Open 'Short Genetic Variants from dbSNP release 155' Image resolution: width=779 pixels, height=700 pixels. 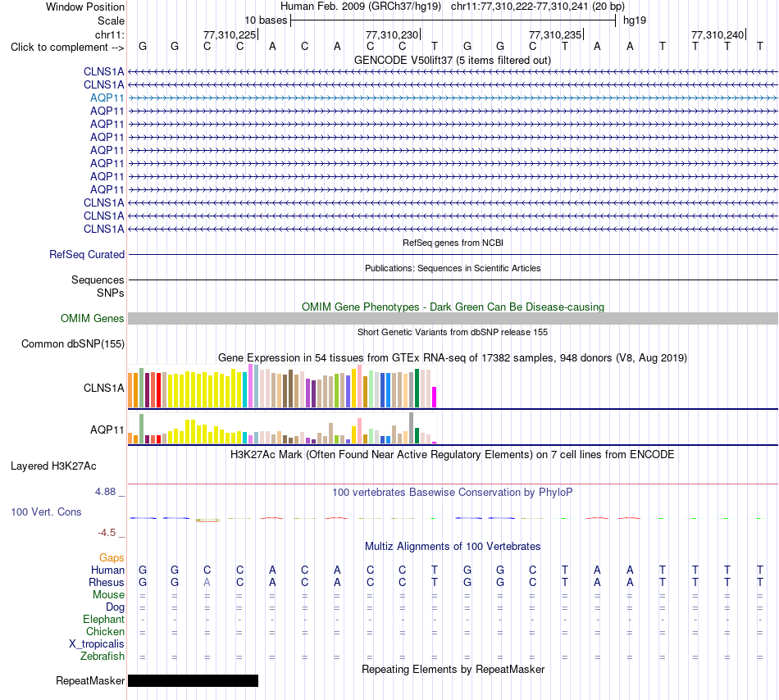coord(453,332)
